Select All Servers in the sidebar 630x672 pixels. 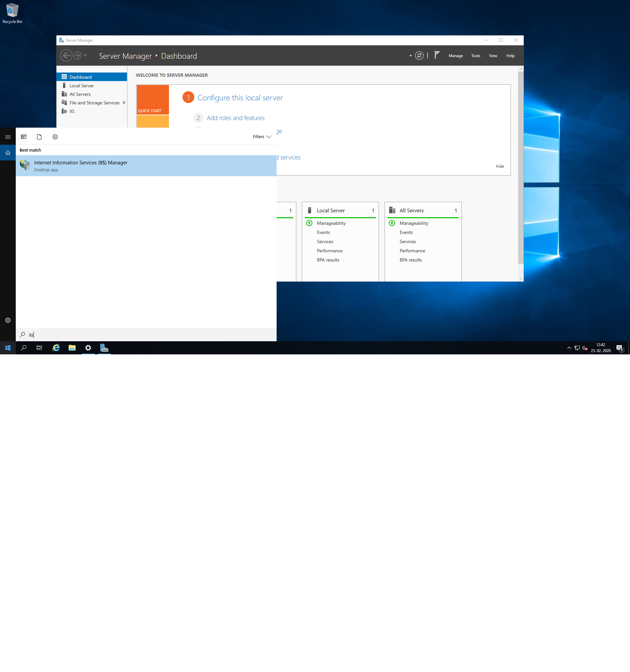(x=92, y=94)
